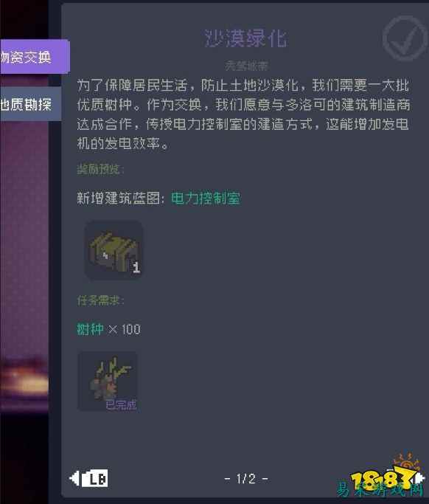
Task: Click the LB controller button icon
Action: coord(95,479)
